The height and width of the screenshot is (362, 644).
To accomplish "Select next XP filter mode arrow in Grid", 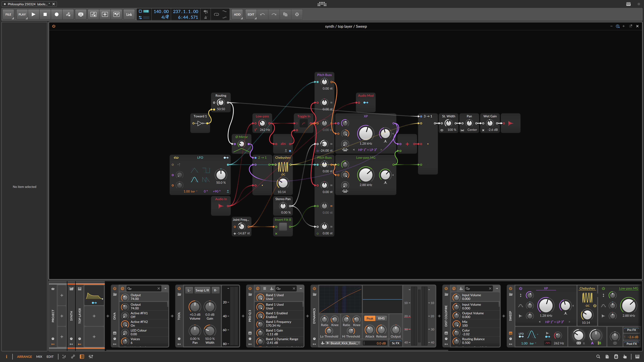I will (x=381, y=150).
